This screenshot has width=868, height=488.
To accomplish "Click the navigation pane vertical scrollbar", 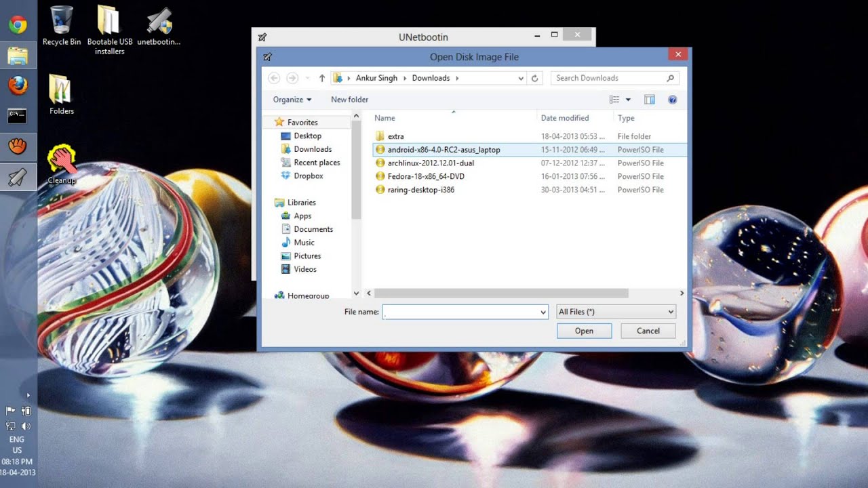I will 357,169.
